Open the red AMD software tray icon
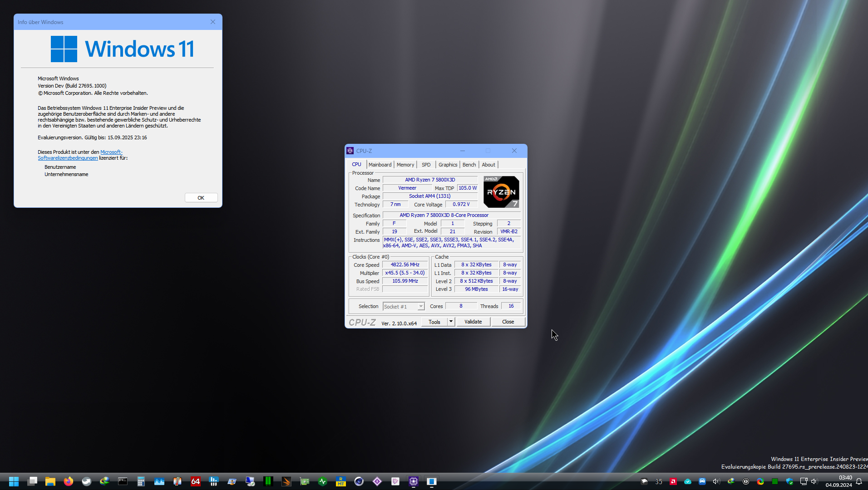The width and height of the screenshot is (868, 490). 673,481
